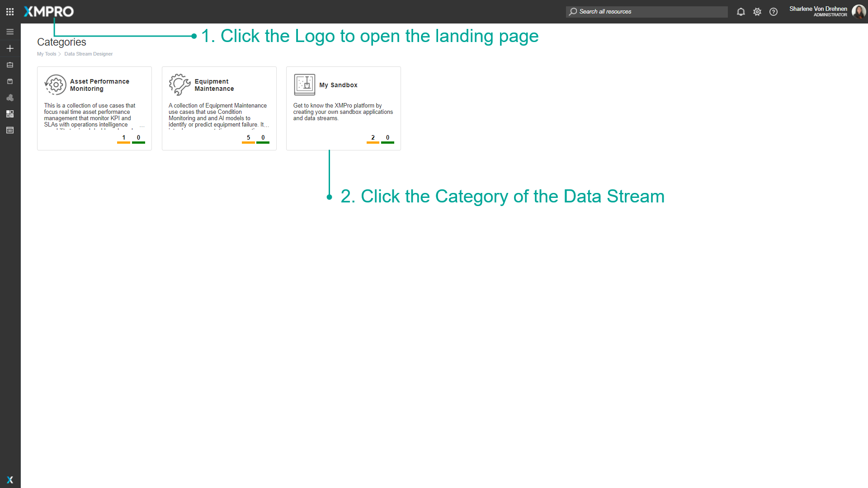Open the app switcher grid icon
The width and height of the screenshot is (868, 488).
pyautogui.click(x=9, y=11)
